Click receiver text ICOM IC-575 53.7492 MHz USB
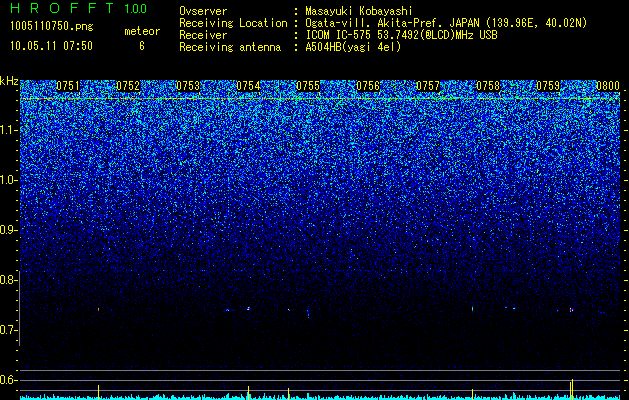This screenshot has width=629, height=400. 402,35
